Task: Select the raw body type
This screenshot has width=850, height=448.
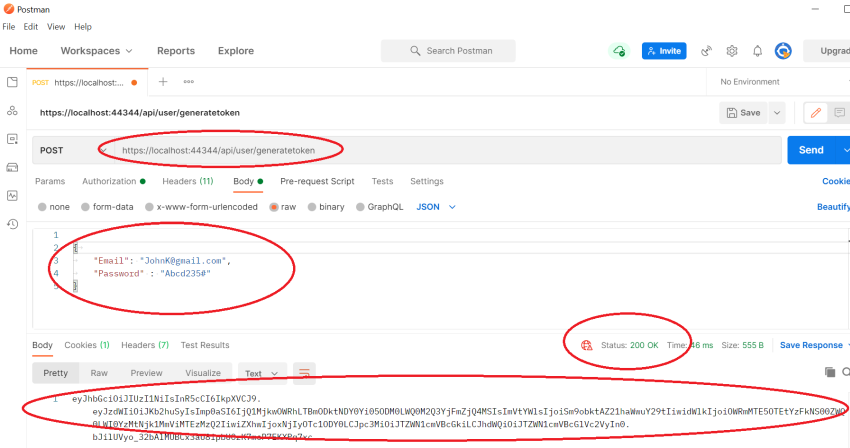Action: click(x=283, y=207)
